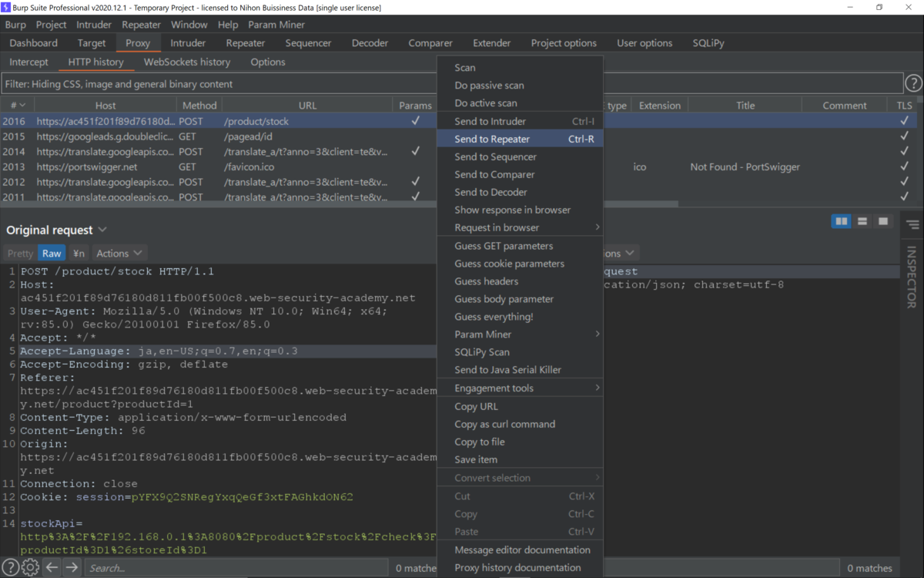Select Send to Sequencer entry

(x=520, y=156)
